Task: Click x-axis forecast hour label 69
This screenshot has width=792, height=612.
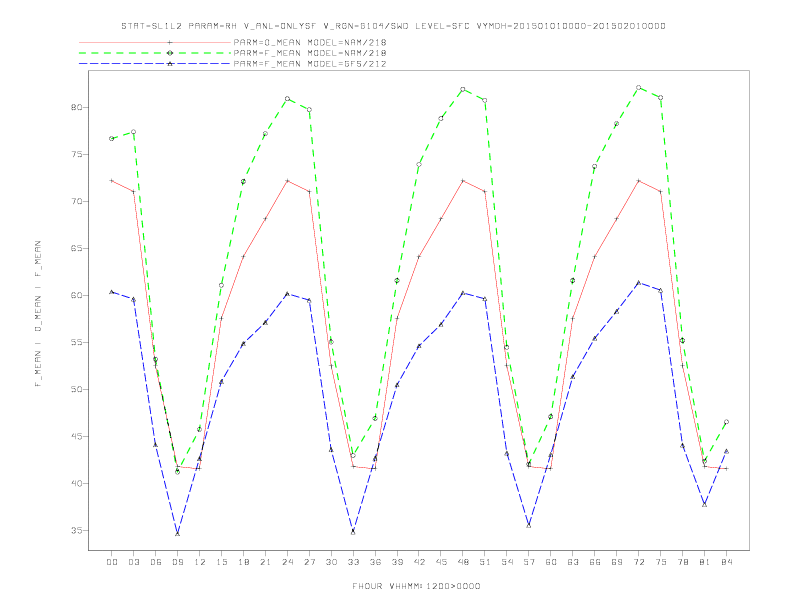Action: [617, 562]
